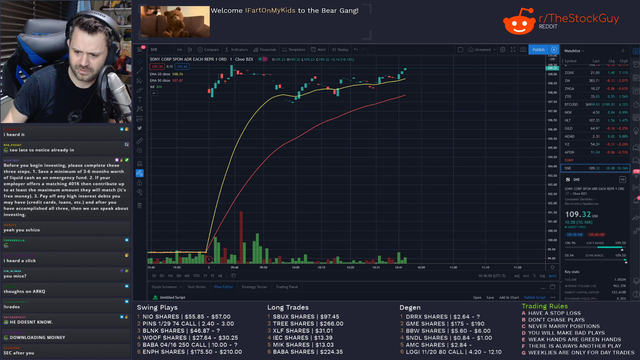Click the highlighted stay-in-drawing-mode icon
Image resolution: width=640 pixels, height=360 pixels.
140,173
